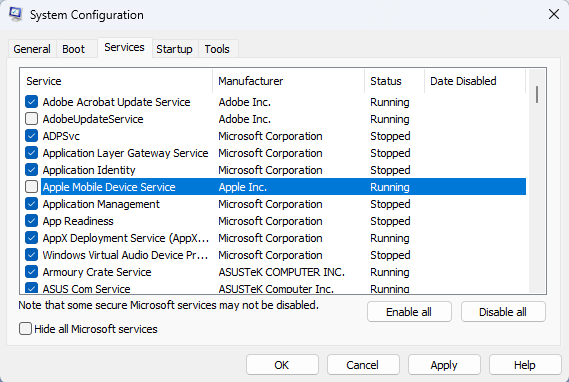Click Microsoft Corporation in Application Identity row
This screenshot has height=382, width=569.
point(270,170)
